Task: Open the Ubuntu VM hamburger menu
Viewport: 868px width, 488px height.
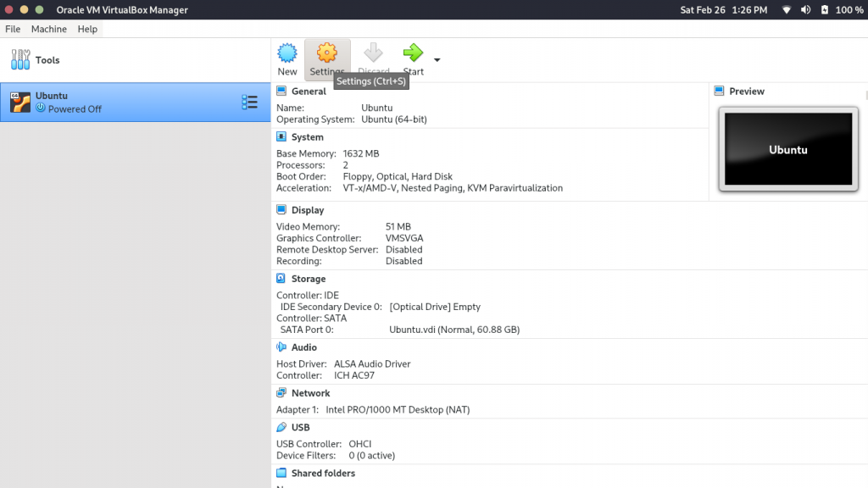Action: [250, 102]
